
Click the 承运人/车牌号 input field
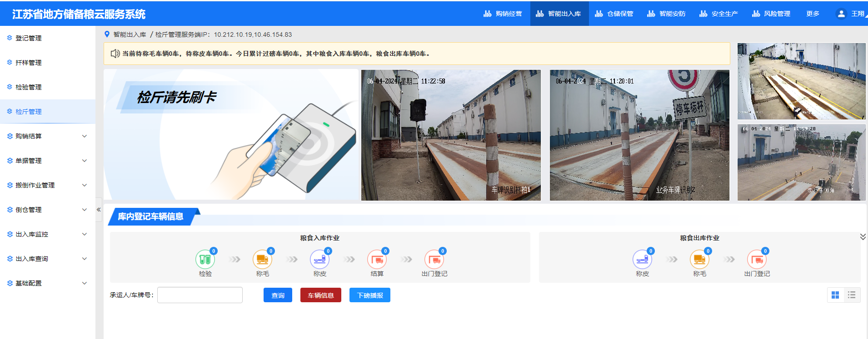(x=200, y=295)
